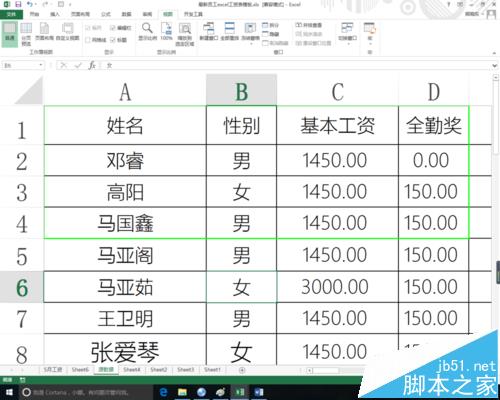Open a New Window
Image resolution: width=500 pixels, height=400 pixels.
(209, 32)
